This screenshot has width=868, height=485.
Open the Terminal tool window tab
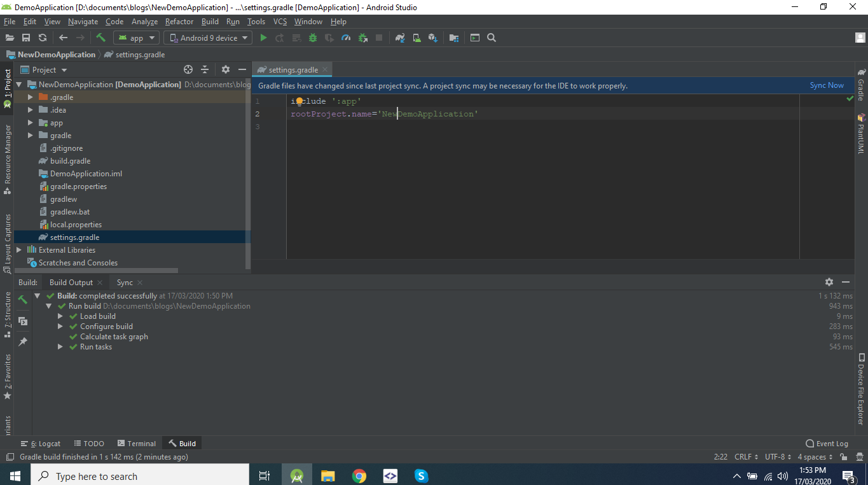click(x=137, y=444)
